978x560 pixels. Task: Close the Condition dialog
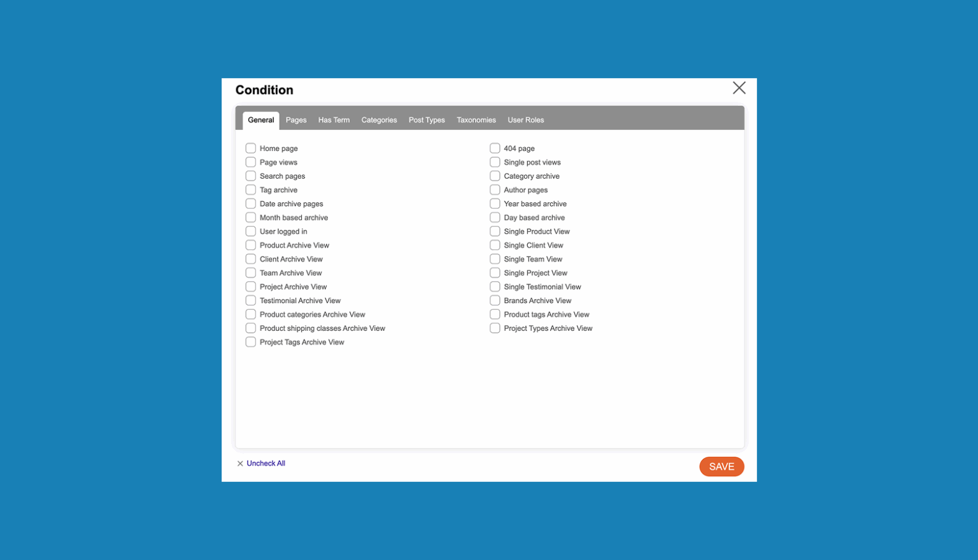pyautogui.click(x=739, y=88)
